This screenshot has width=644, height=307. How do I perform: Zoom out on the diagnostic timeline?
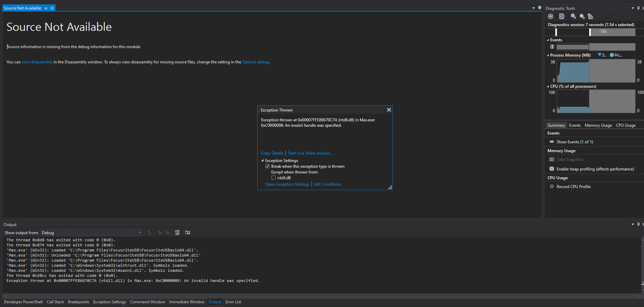(x=582, y=16)
